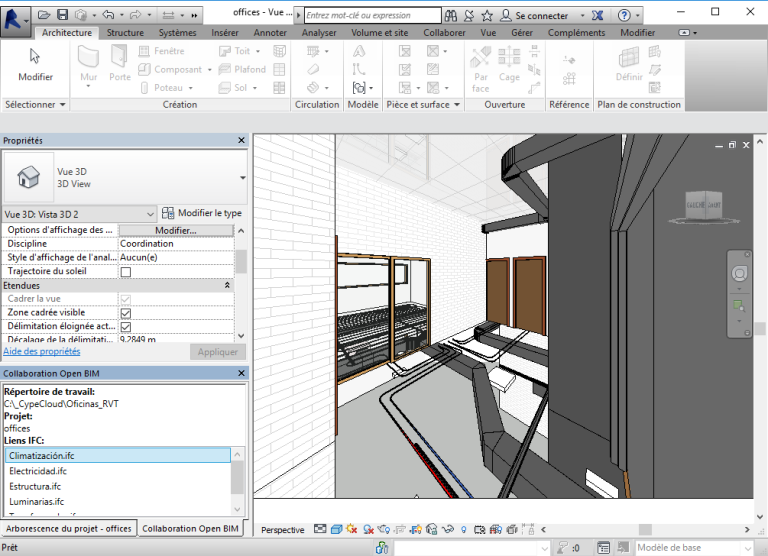Click the horizontal scrollbar thumb under 3D view
The height and width of the screenshot is (556, 768).
tap(645, 530)
